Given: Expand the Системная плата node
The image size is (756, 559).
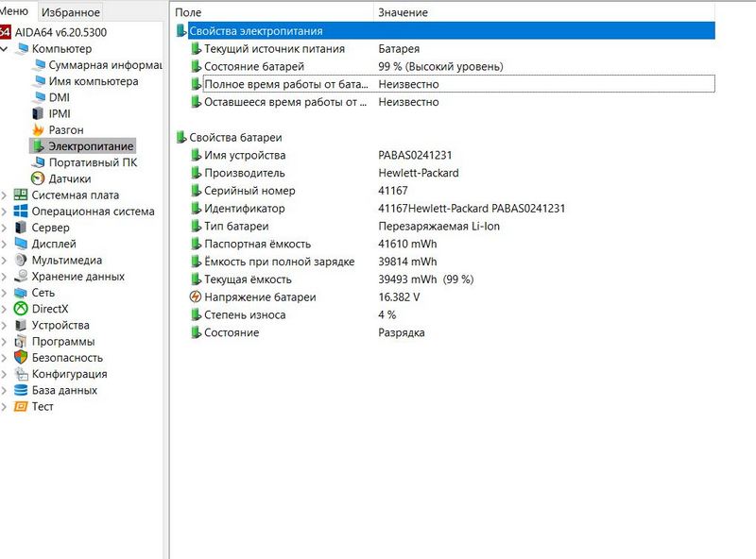Looking at the screenshot, I should pyautogui.click(x=5, y=195).
